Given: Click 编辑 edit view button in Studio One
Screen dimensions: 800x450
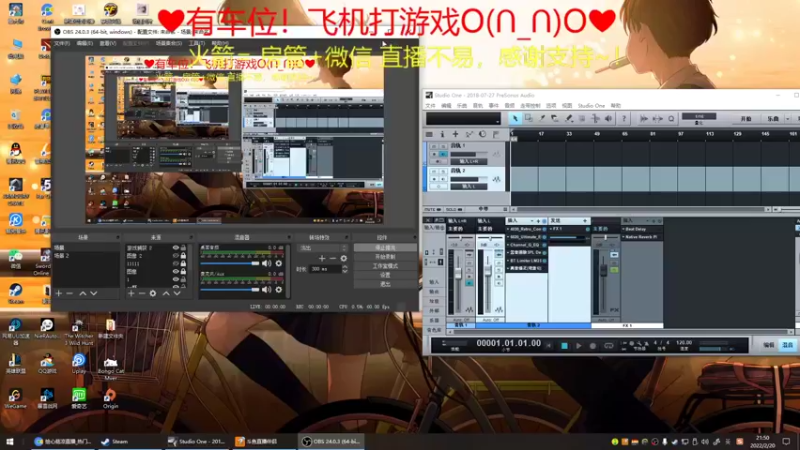Looking at the screenshot, I should (x=769, y=345).
